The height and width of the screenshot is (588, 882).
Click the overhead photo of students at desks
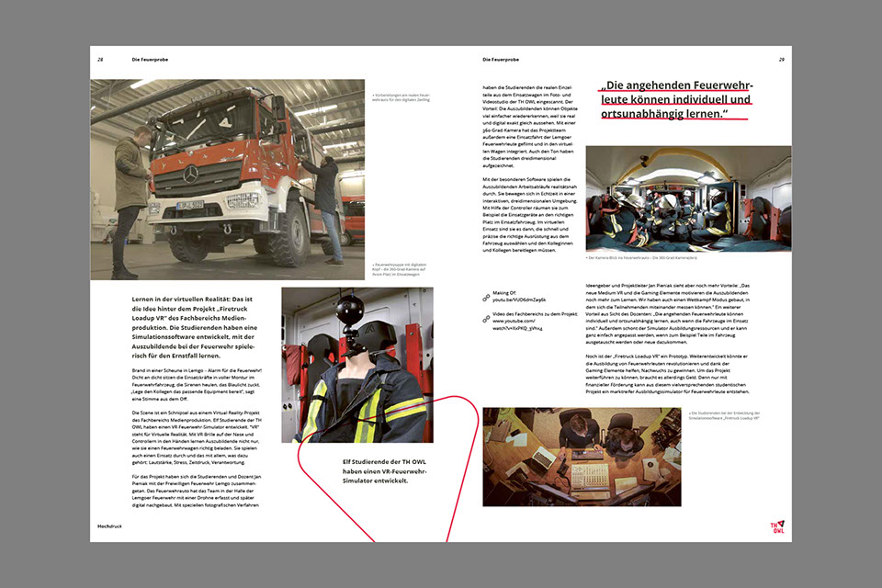pyautogui.click(x=582, y=457)
